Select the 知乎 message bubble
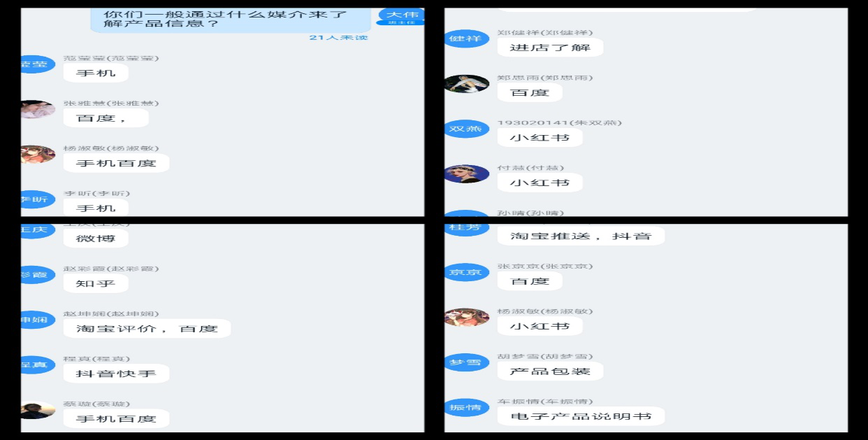 coord(96,283)
